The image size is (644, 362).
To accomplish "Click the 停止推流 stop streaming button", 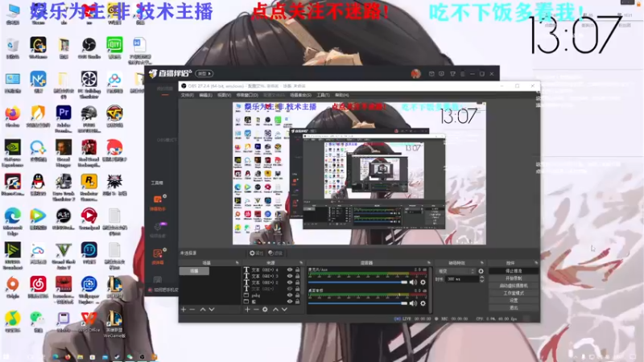I will (x=514, y=271).
